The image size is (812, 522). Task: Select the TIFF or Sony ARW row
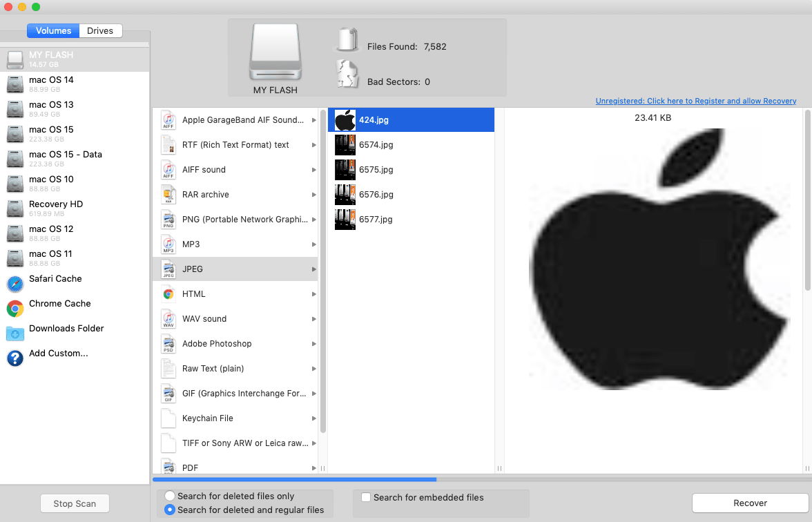235,443
